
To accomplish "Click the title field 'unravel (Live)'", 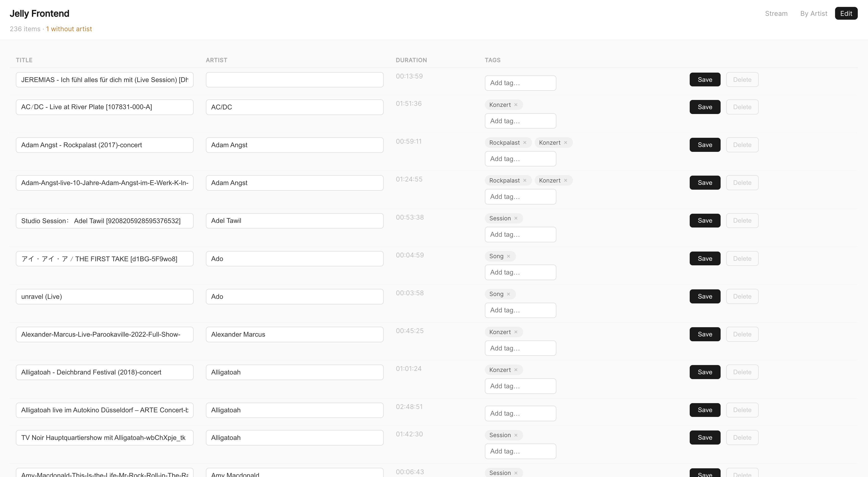I will (x=104, y=297).
